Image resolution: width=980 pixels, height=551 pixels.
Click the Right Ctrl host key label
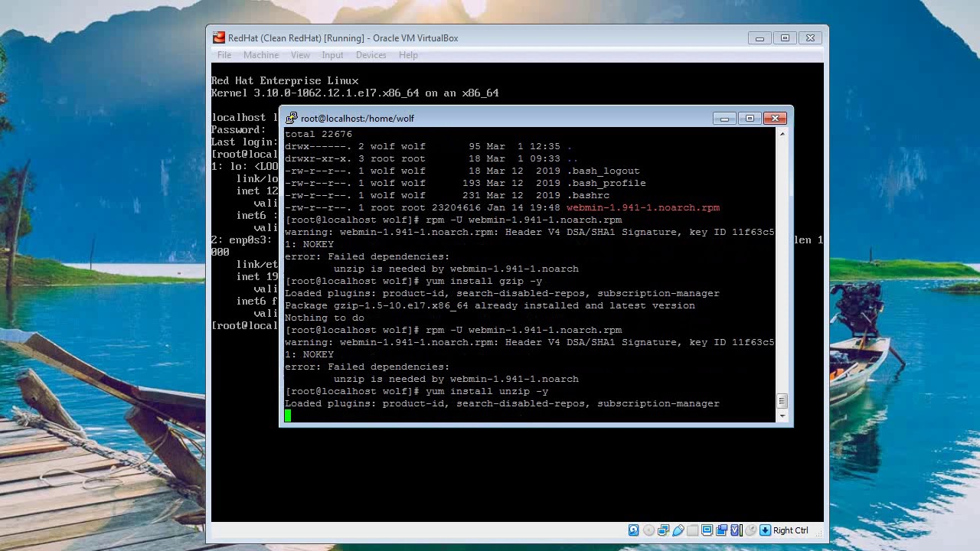click(x=790, y=530)
